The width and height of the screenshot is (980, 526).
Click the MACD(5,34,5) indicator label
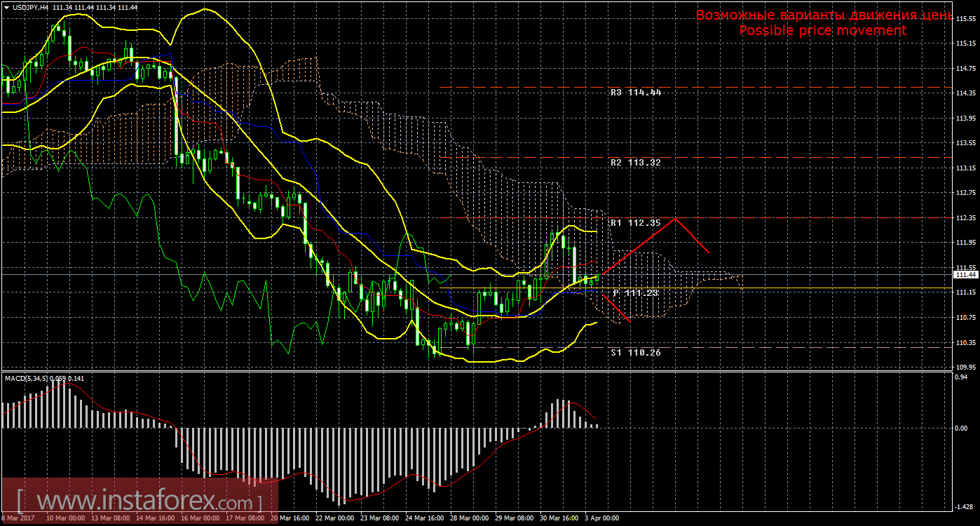28,379
